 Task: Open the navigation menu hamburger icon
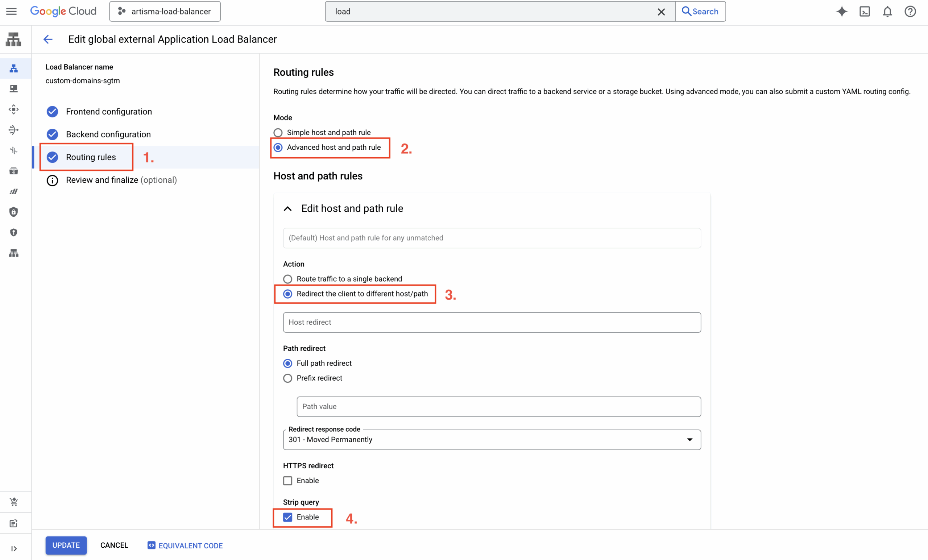pos(11,11)
